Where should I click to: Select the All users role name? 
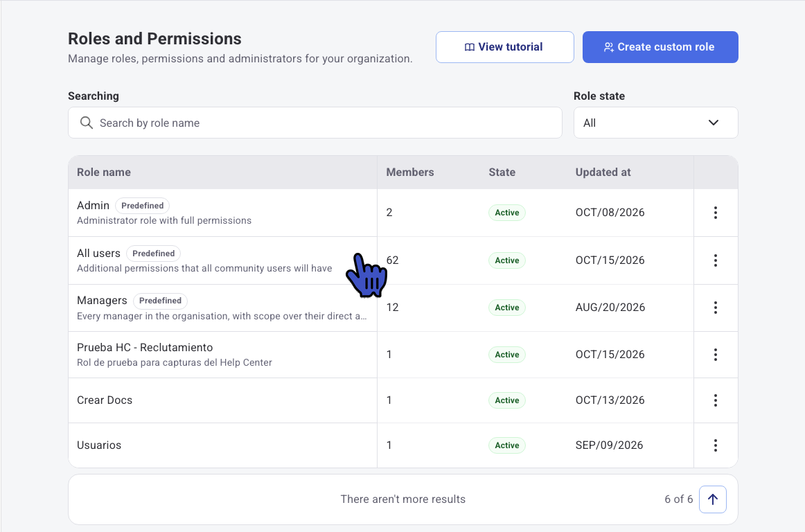[x=98, y=253]
